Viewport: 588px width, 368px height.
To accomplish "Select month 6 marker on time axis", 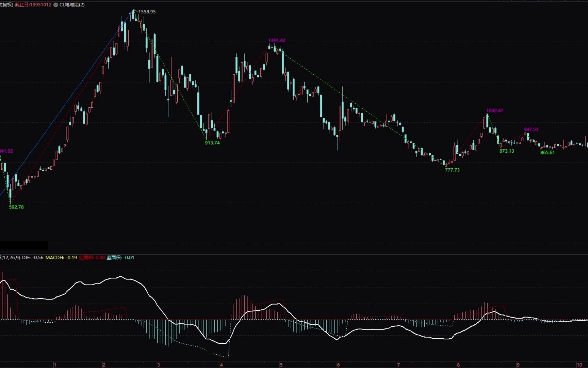I will tap(338, 365).
